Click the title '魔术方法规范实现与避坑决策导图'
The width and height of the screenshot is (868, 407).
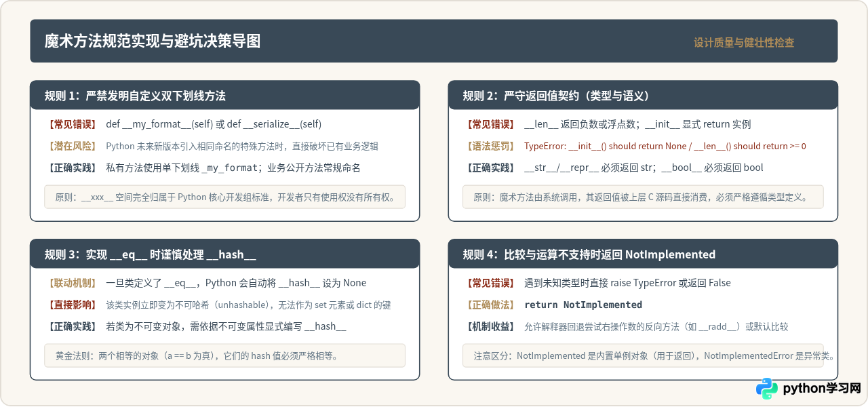pyautogui.click(x=153, y=41)
